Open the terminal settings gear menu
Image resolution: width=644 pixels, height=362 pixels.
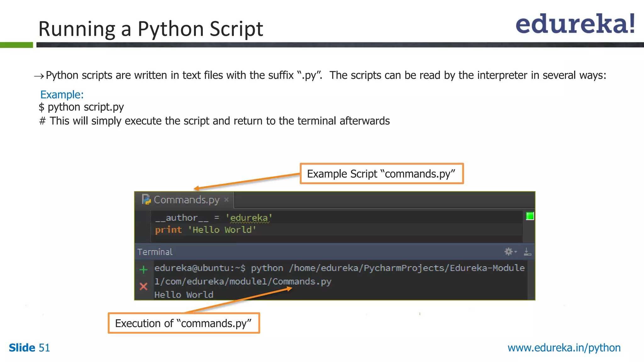click(x=510, y=251)
